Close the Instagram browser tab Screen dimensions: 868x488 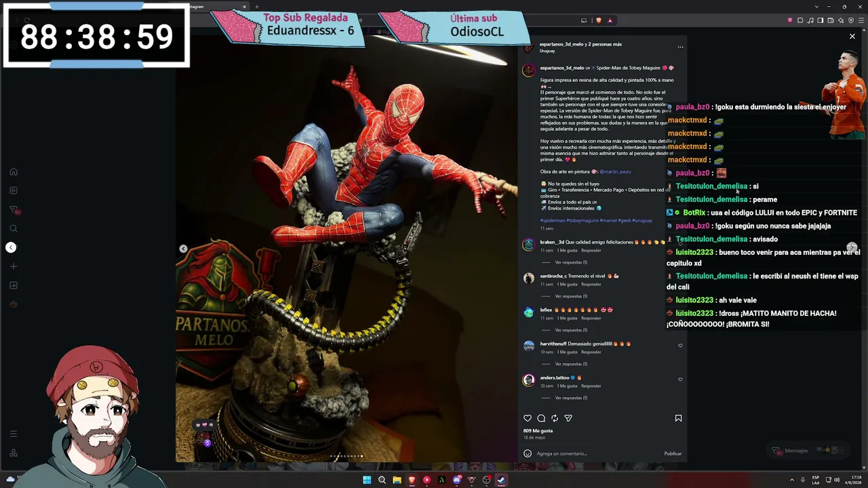tap(244, 7)
